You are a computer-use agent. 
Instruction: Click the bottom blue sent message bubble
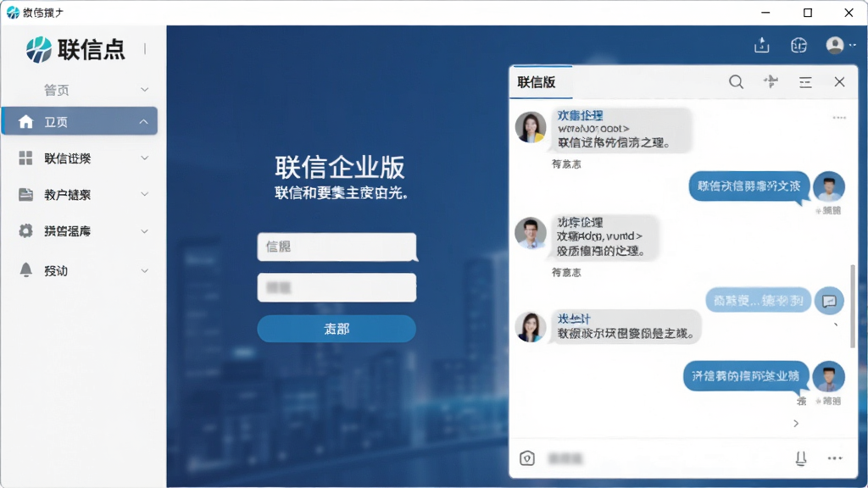tap(746, 376)
